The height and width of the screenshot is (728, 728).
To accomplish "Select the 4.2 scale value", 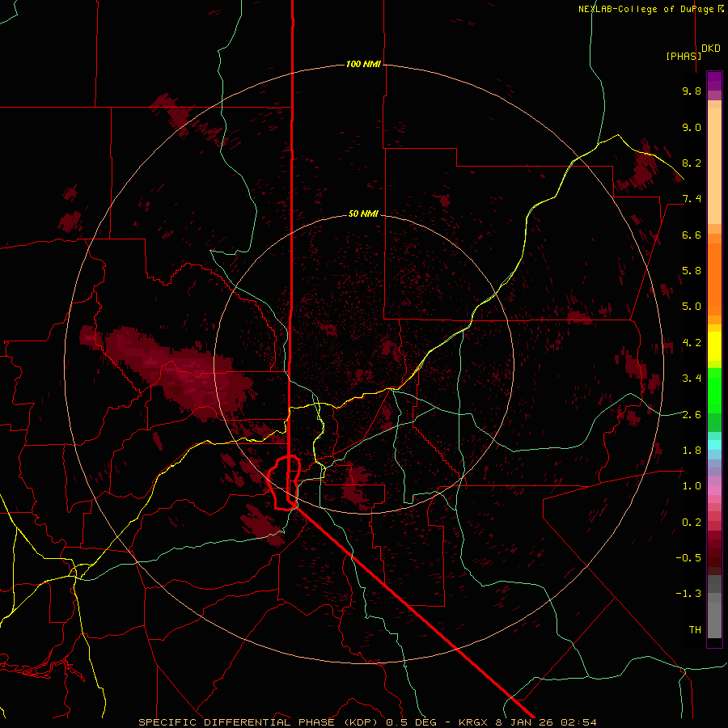I will (x=692, y=343).
